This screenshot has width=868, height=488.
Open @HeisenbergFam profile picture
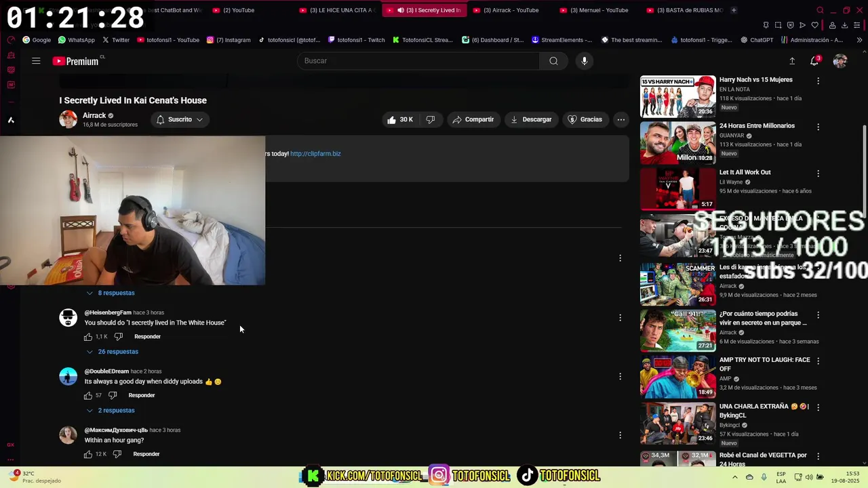(68, 317)
